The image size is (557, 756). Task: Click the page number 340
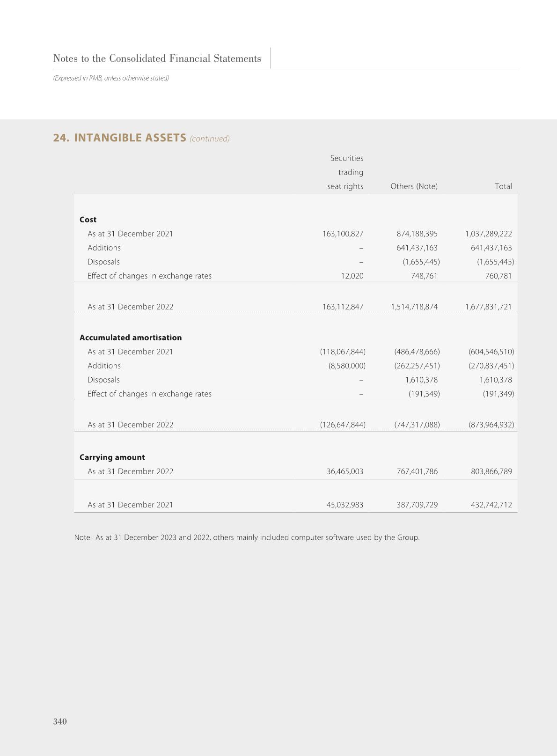[x=60, y=721]
